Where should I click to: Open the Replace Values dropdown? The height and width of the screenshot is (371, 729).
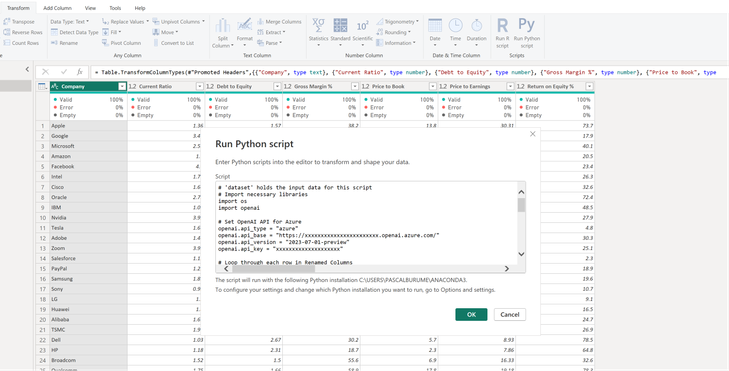pyautogui.click(x=126, y=21)
